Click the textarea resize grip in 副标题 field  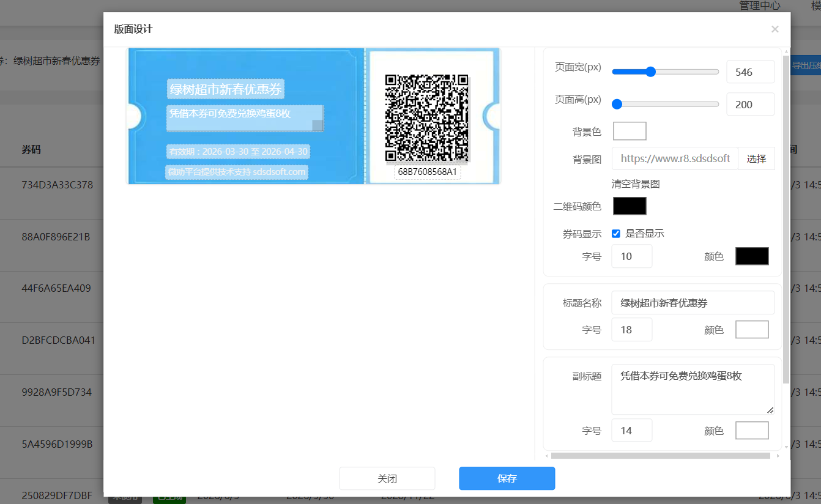click(770, 410)
